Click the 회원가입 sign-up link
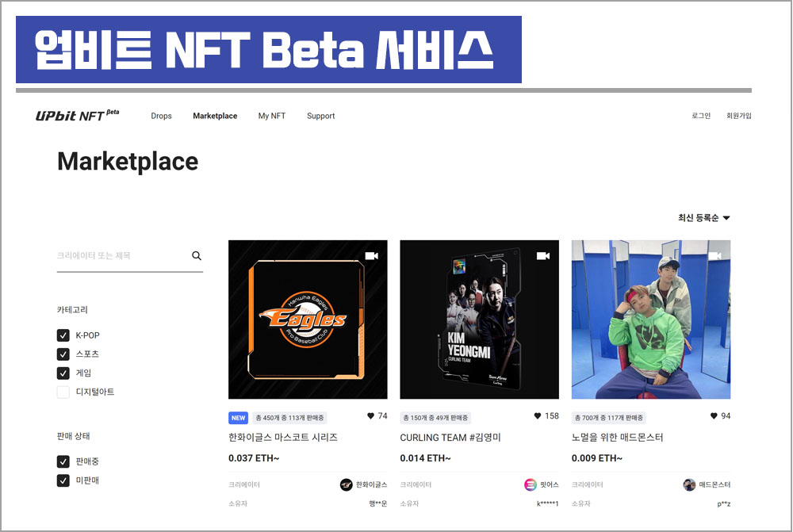 pyautogui.click(x=739, y=116)
